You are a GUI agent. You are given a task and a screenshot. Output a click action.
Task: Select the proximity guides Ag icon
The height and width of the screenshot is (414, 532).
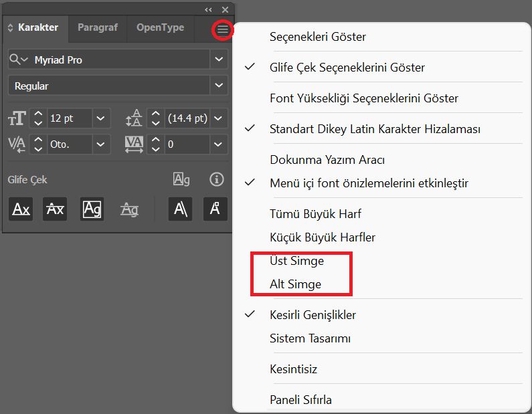pyautogui.click(x=129, y=209)
